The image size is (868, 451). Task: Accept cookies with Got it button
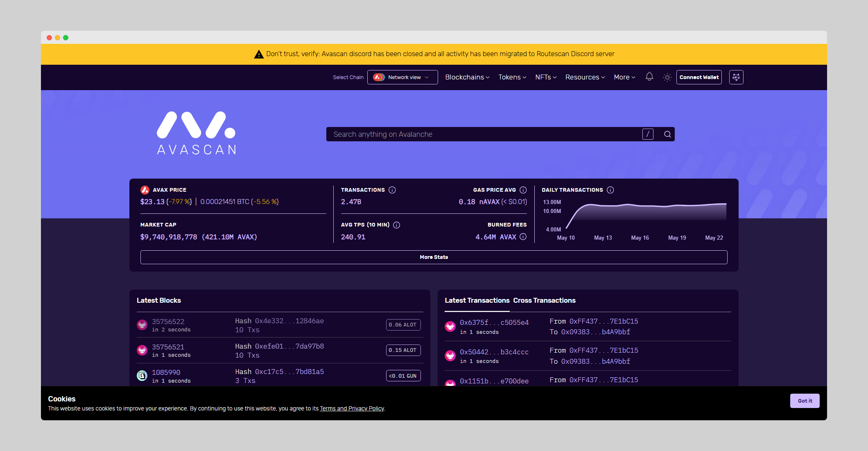point(805,401)
